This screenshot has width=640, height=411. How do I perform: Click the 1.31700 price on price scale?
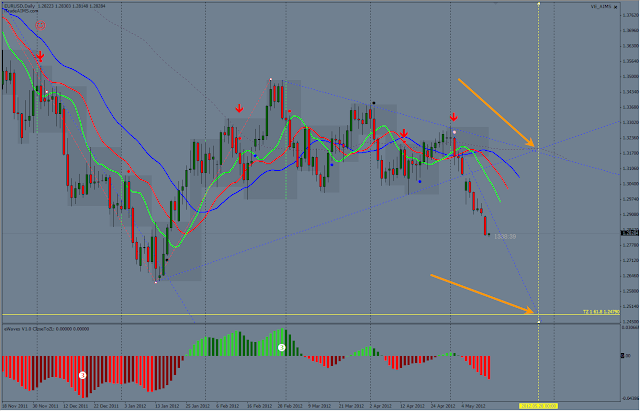(630, 153)
